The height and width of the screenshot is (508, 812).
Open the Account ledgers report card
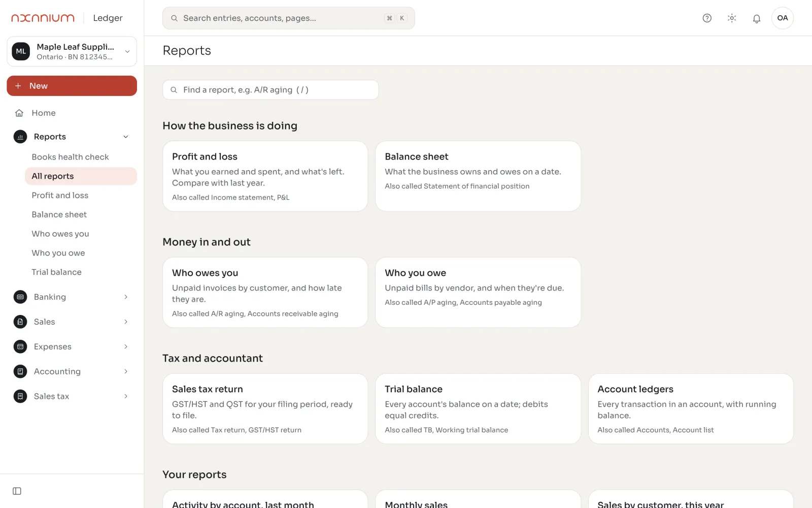[x=691, y=409]
